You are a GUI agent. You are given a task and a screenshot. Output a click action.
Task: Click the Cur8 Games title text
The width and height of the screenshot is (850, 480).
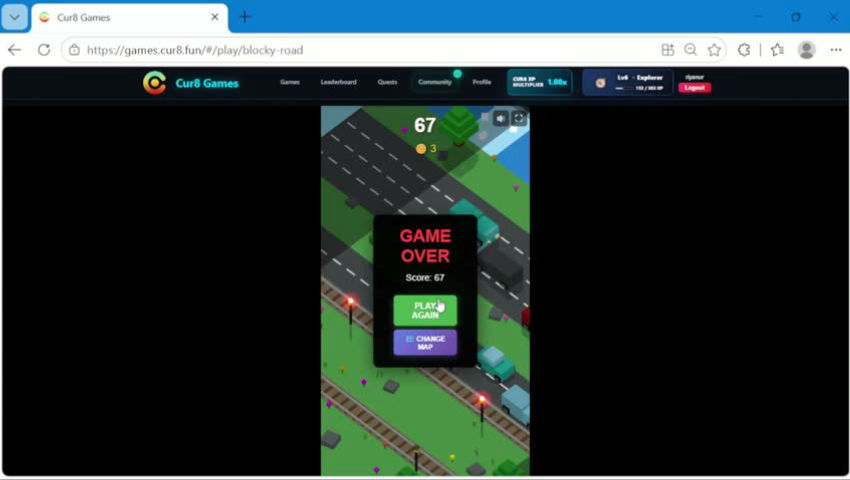(x=207, y=83)
